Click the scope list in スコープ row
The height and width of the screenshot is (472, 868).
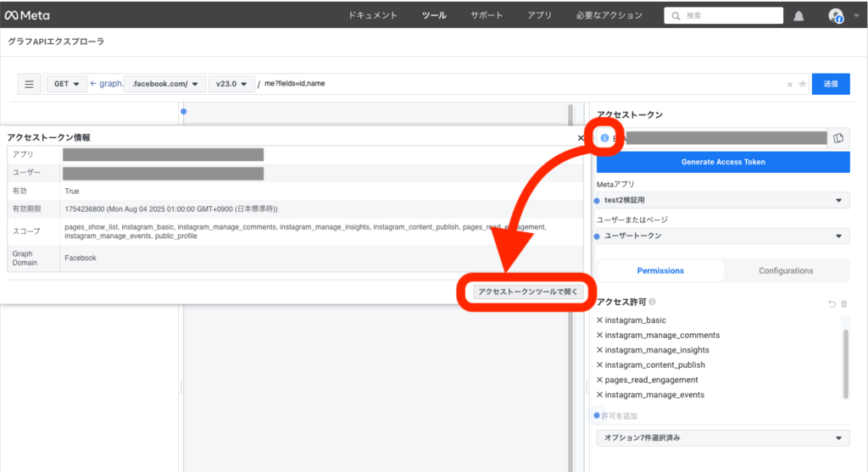tap(305, 231)
